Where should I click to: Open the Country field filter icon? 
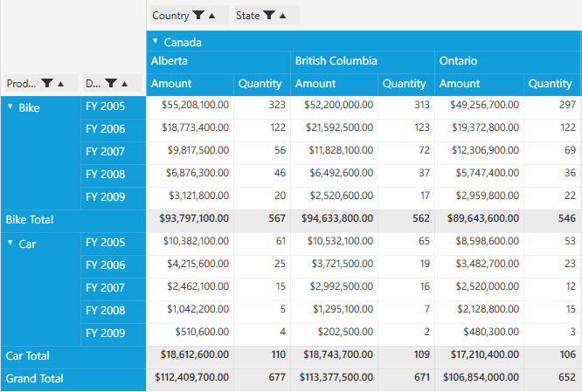coord(198,15)
